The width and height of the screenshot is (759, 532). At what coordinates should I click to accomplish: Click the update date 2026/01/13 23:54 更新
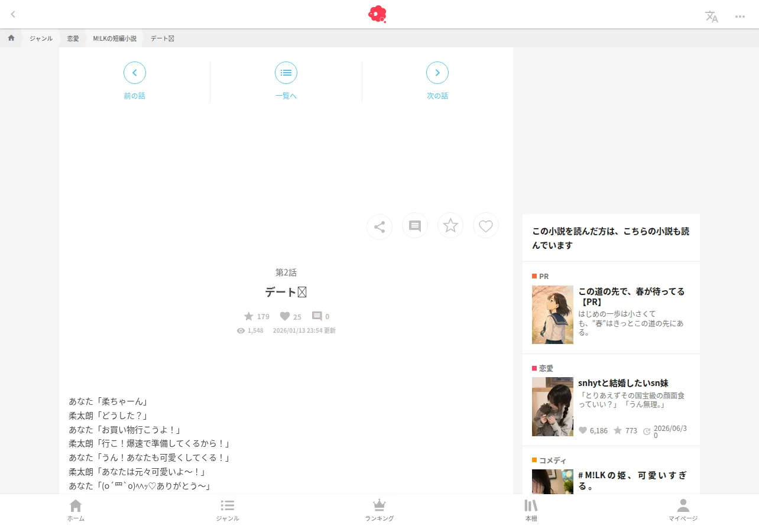point(304,330)
